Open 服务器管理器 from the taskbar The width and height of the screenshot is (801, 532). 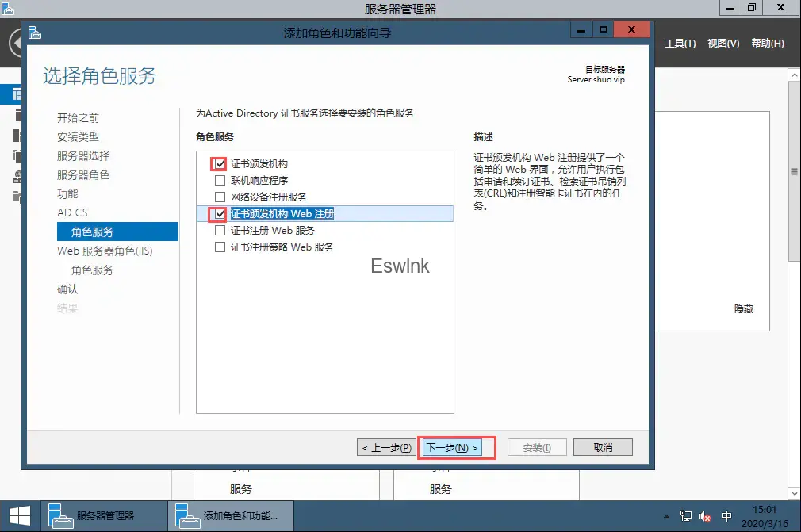pyautogui.click(x=93, y=516)
